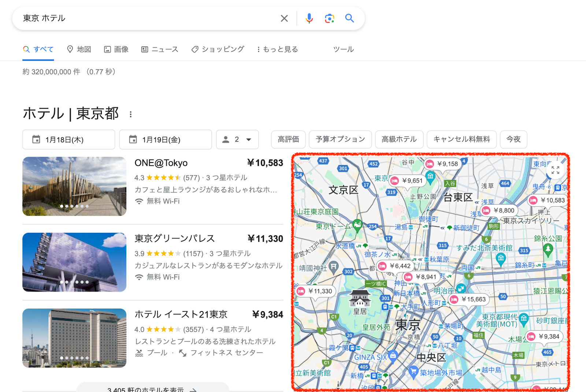Screen dimensions: 586x392
Task: Switch to the 画像 tab
Action: [x=116, y=49]
